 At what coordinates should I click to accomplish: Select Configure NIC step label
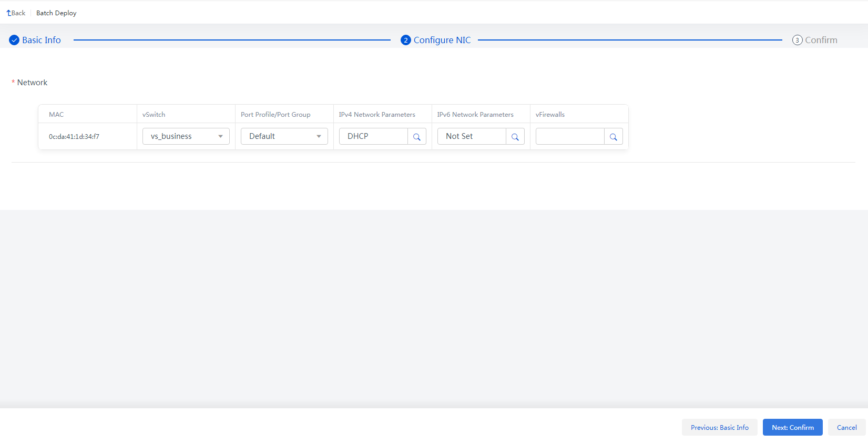(442, 40)
